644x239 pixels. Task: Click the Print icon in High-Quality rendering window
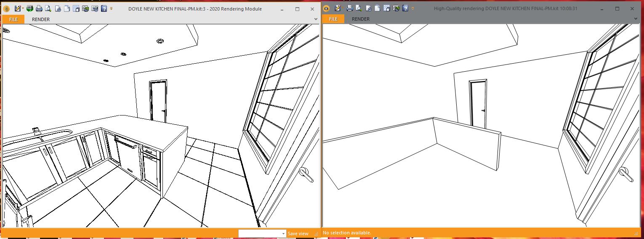[x=349, y=8]
